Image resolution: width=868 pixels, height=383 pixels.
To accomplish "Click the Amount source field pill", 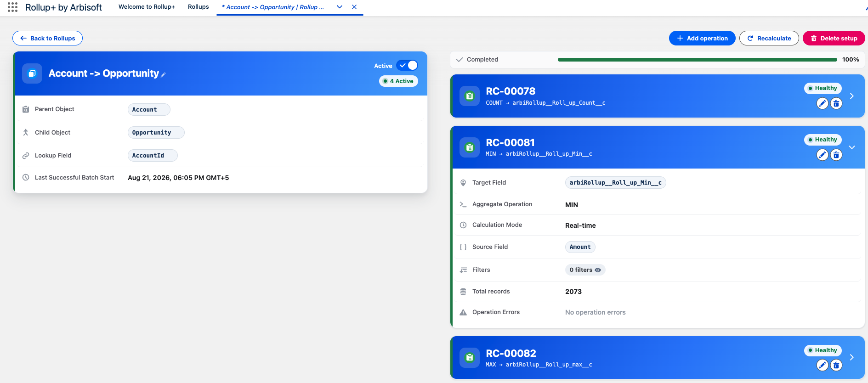I will coord(580,247).
